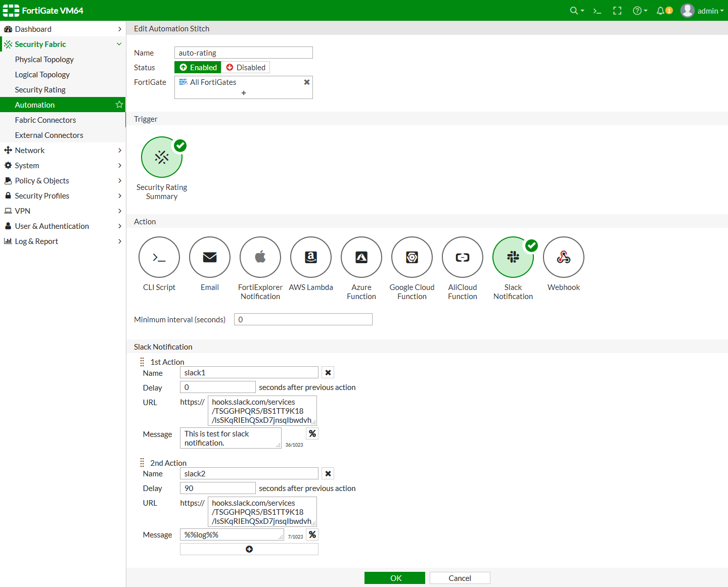Expand the Network menu
The height and width of the screenshot is (587, 728).
click(63, 150)
